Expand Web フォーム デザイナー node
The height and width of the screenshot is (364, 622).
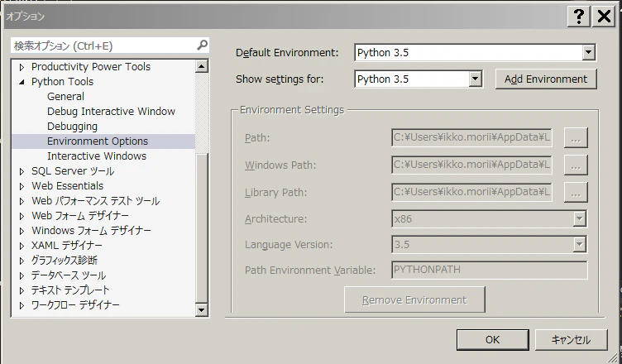pyautogui.click(x=22, y=217)
